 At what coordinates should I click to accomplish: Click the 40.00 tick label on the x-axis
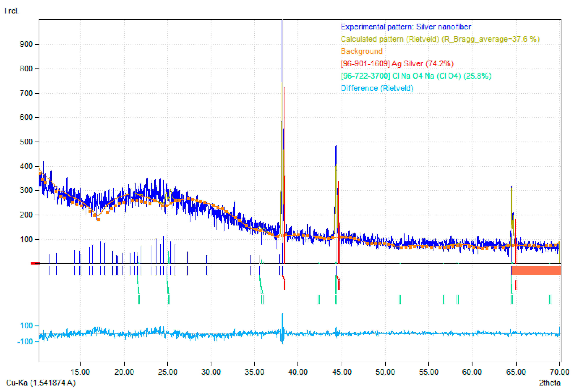tap(298, 372)
